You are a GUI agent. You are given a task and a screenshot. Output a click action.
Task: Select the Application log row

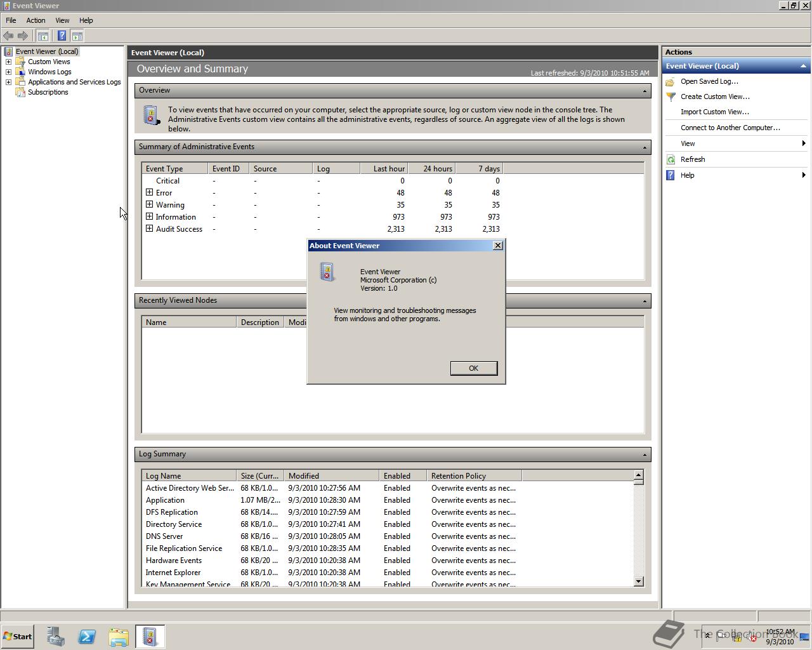click(388, 500)
